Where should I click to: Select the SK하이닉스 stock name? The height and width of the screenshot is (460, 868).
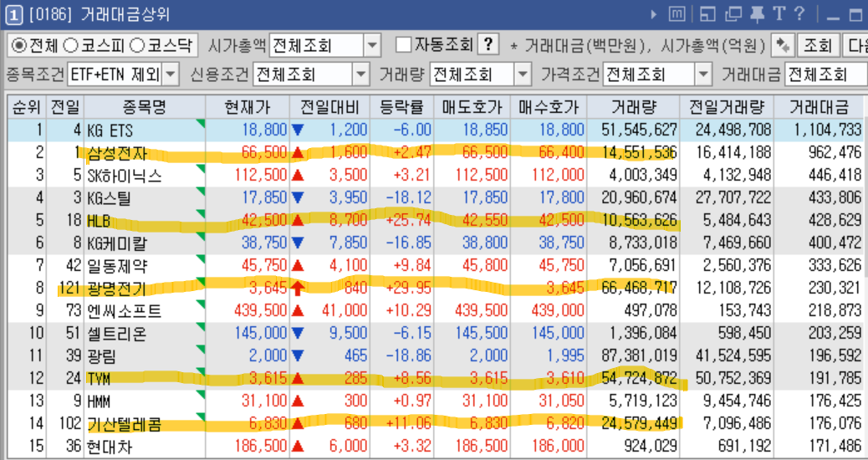pyautogui.click(x=125, y=176)
